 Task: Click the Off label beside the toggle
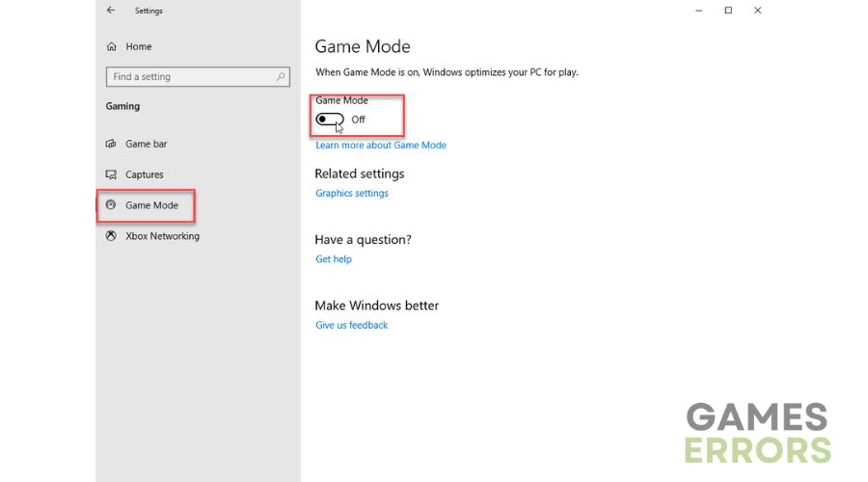[358, 120]
